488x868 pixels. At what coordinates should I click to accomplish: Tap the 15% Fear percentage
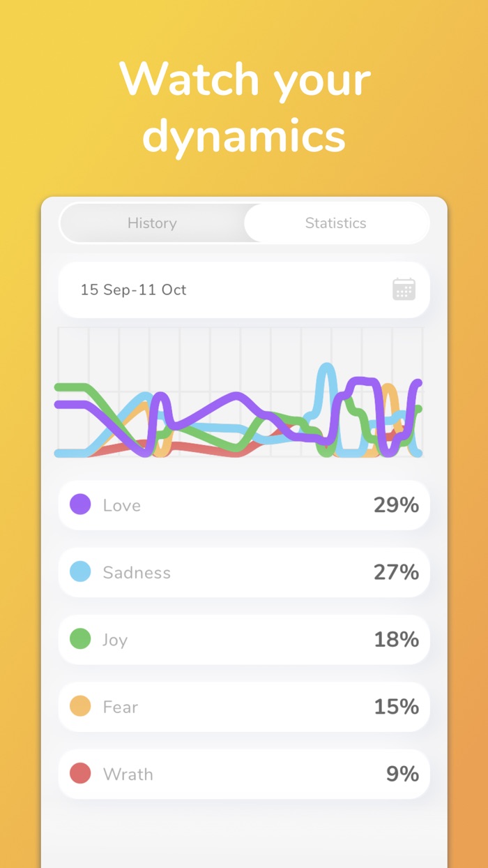pyautogui.click(x=396, y=707)
